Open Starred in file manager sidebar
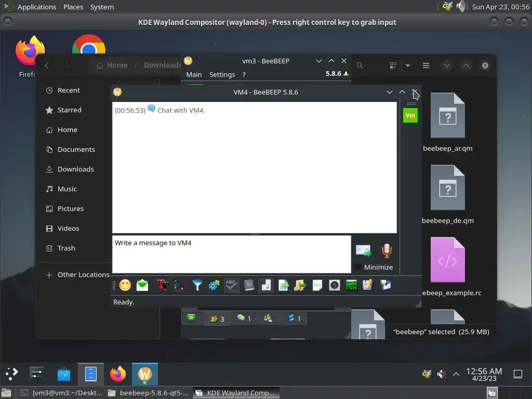The height and width of the screenshot is (399, 532). pyautogui.click(x=69, y=110)
